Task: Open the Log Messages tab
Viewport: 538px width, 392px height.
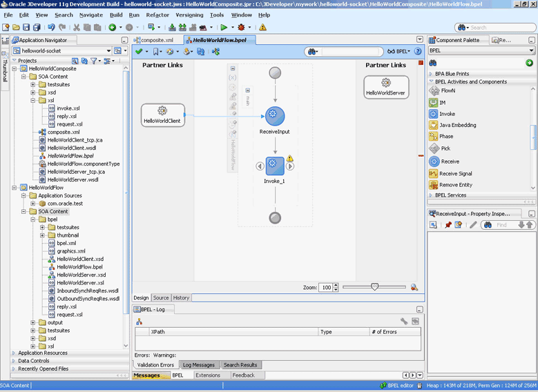Action: point(199,364)
